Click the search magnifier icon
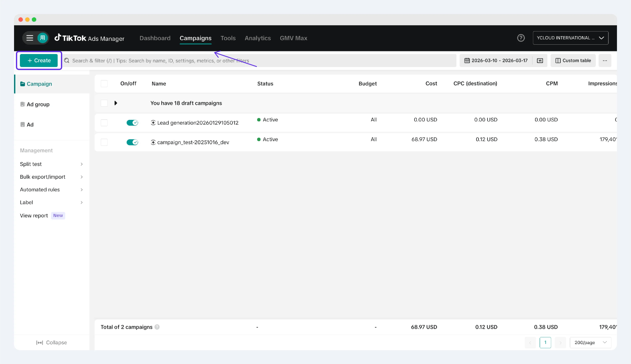 click(66, 61)
